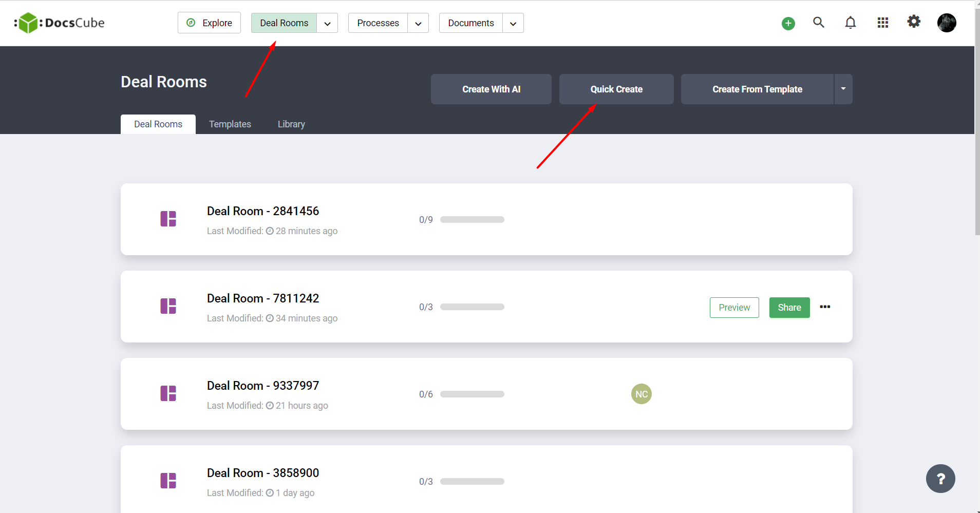Image resolution: width=980 pixels, height=513 pixels.
Task: Open the help question mark button
Action: click(940, 479)
